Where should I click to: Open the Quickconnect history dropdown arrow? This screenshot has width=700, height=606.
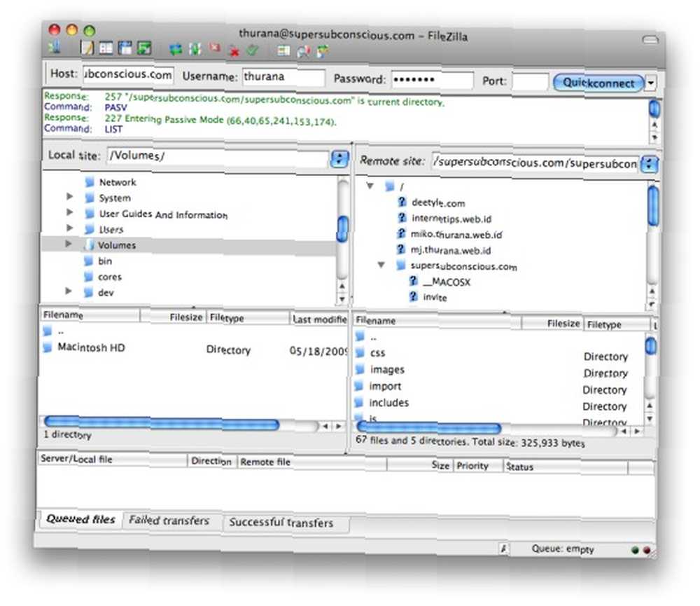tap(651, 83)
